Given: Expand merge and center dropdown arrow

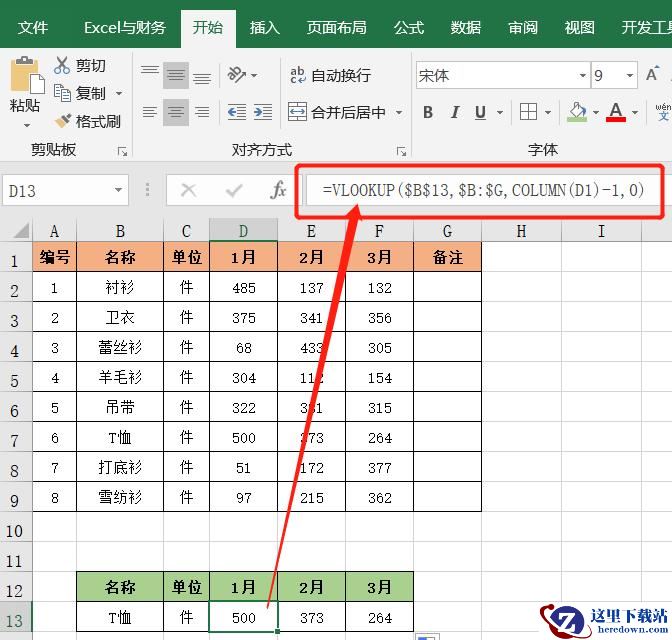Looking at the screenshot, I should pyautogui.click(x=399, y=112).
